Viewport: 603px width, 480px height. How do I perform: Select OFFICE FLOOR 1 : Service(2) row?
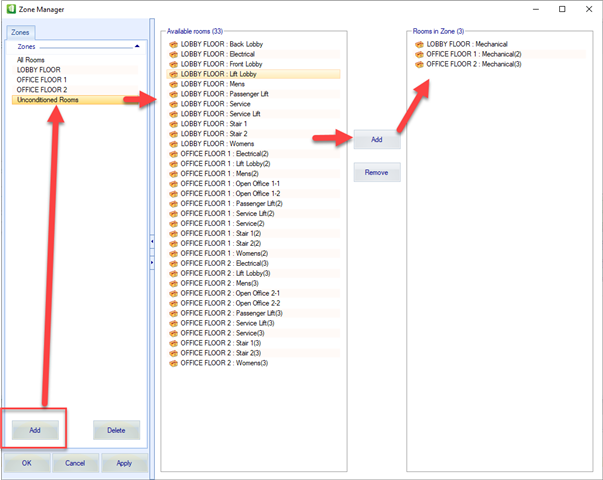pyautogui.click(x=253, y=223)
